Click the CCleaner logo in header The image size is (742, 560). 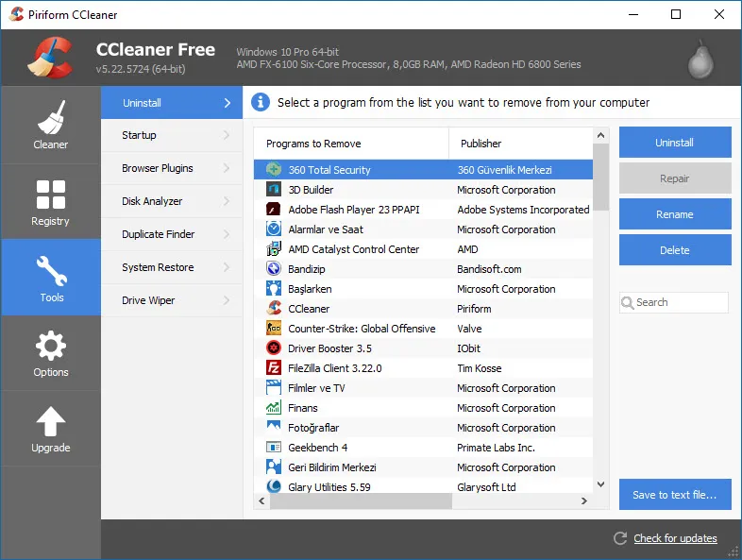point(51,58)
